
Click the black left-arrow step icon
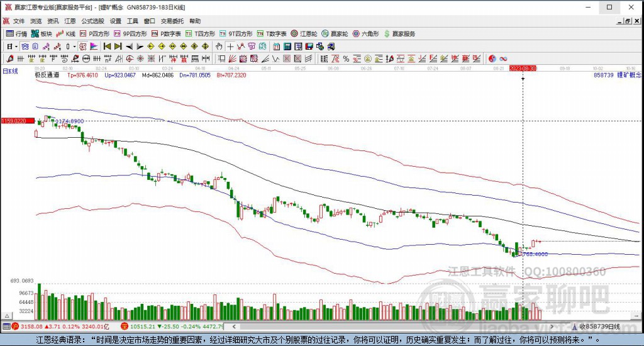coord(129,47)
